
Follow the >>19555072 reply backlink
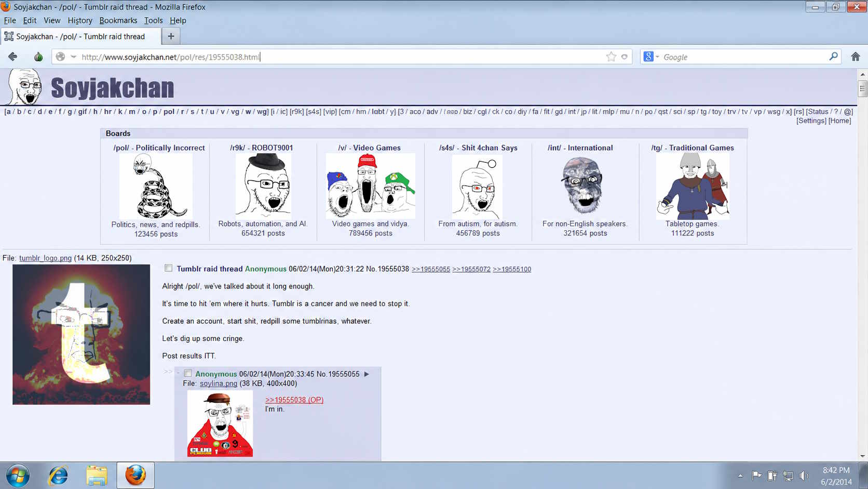point(471,269)
